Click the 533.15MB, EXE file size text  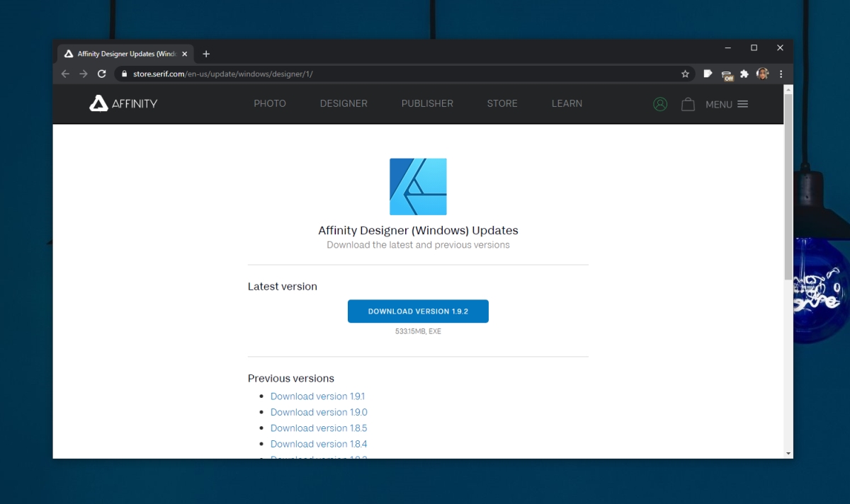coord(418,331)
